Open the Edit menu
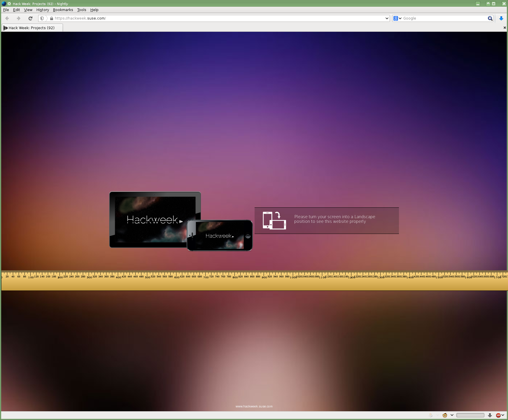Viewport: 508px width, 420px height. coord(17,10)
